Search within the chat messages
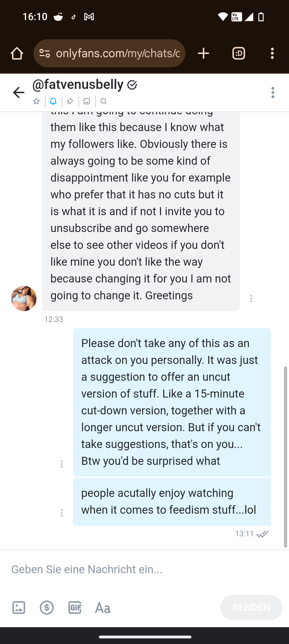Viewport: 289px width, 644px height. click(x=104, y=101)
